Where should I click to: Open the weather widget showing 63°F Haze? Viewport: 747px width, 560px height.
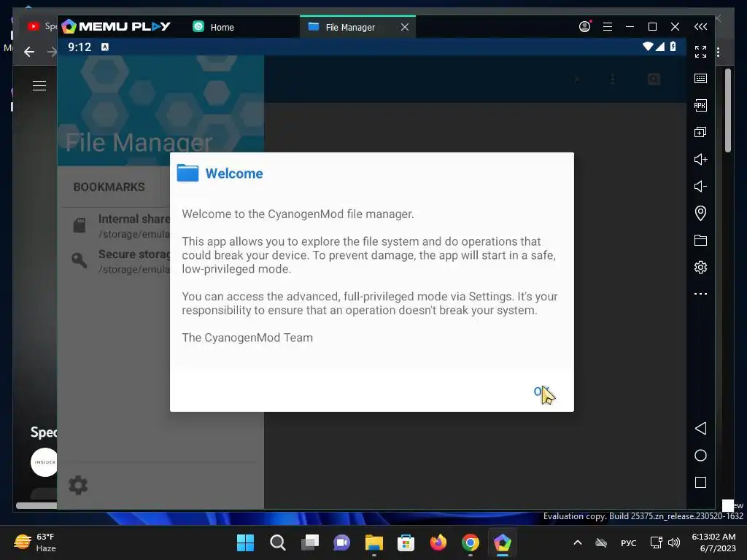pyautogui.click(x=35, y=542)
